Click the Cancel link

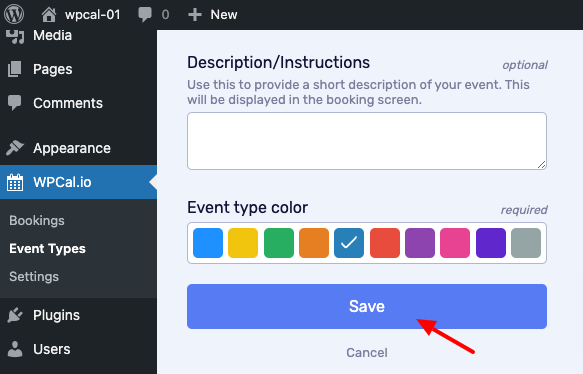[x=367, y=352]
